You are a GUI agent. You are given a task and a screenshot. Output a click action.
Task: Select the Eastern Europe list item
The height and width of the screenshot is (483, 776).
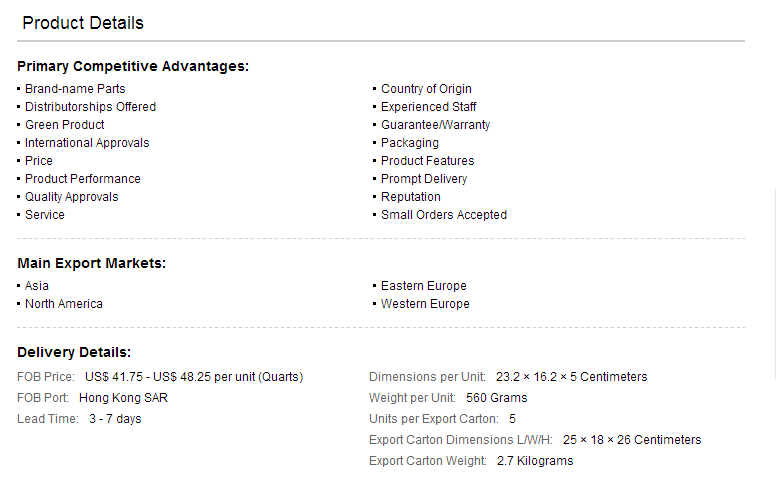[x=424, y=286]
